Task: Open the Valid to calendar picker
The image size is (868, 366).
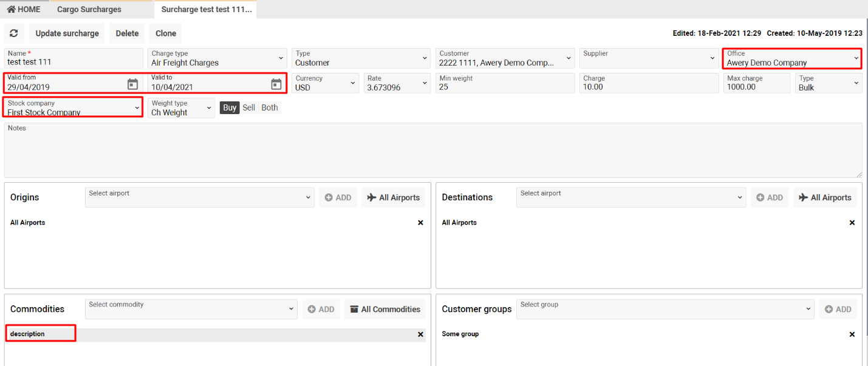Action: click(276, 84)
